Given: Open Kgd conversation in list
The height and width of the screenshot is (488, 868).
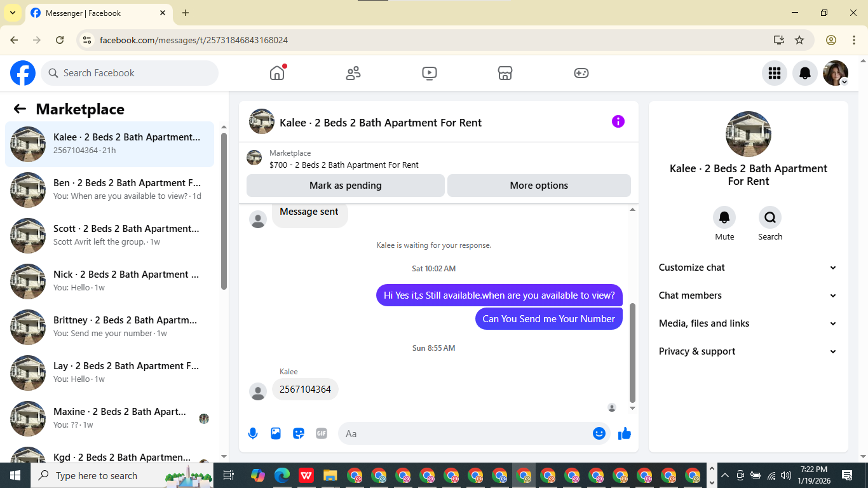Looking at the screenshot, I should coord(110,452).
